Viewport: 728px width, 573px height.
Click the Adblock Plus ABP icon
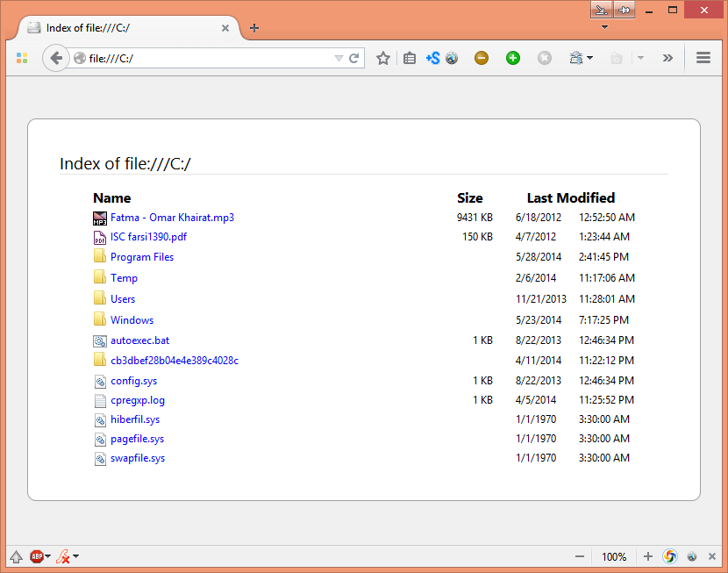37,556
